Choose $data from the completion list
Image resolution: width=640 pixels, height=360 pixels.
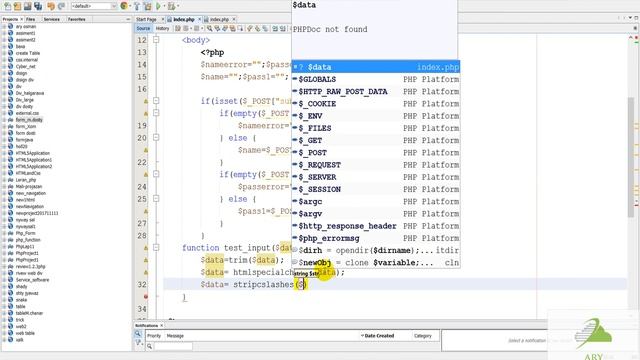[x=376, y=67]
